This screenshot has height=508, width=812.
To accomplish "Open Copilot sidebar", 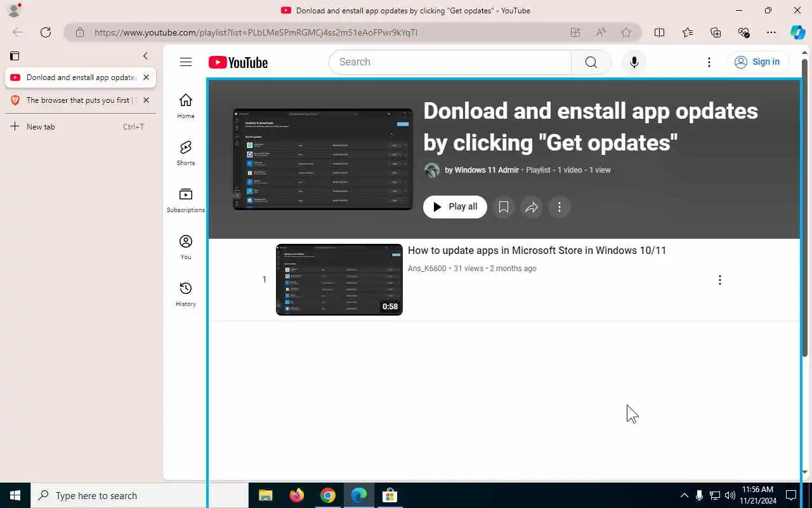I will [797, 32].
